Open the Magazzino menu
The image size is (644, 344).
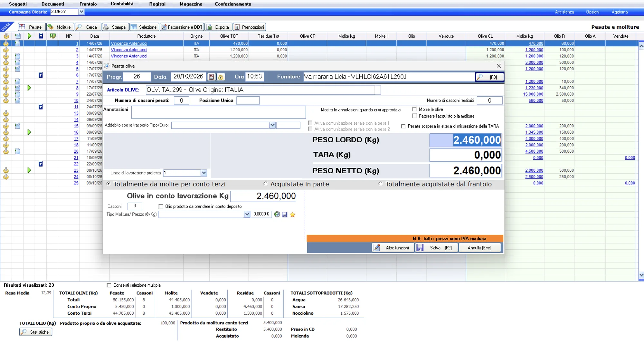[191, 4]
